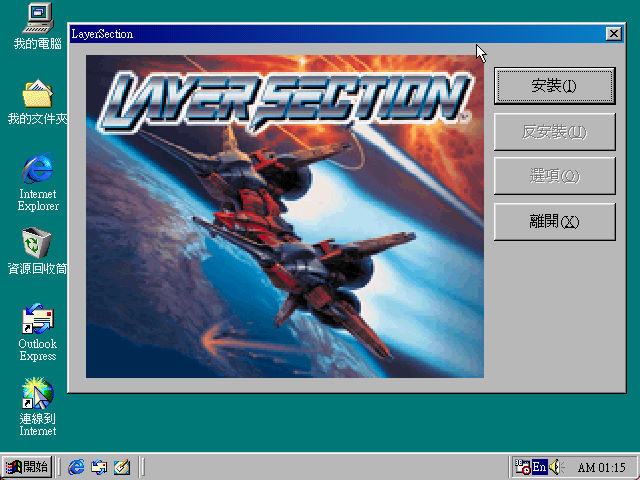The image size is (640, 480).
Task: Select the 資源回收筒 recycle bin icon
Action: click(x=38, y=251)
